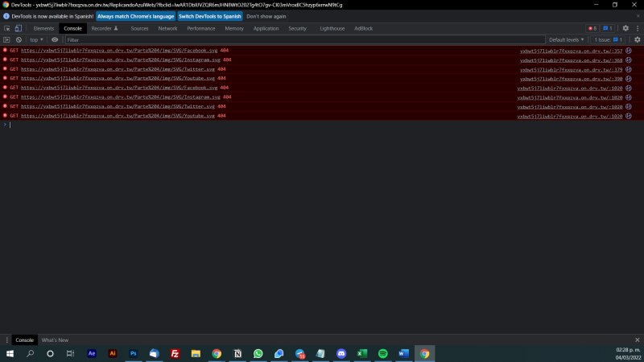Open the What's New drawer tab
Image resolution: width=644 pixels, height=362 pixels.
coord(55,339)
